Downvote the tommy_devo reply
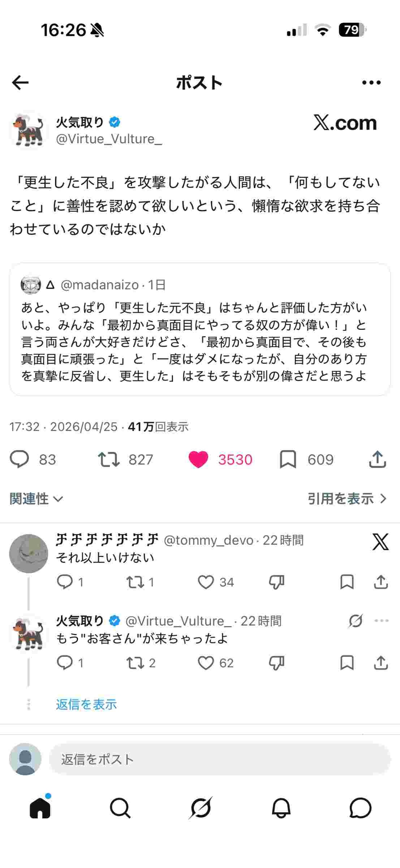400x868 pixels. click(277, 582)
